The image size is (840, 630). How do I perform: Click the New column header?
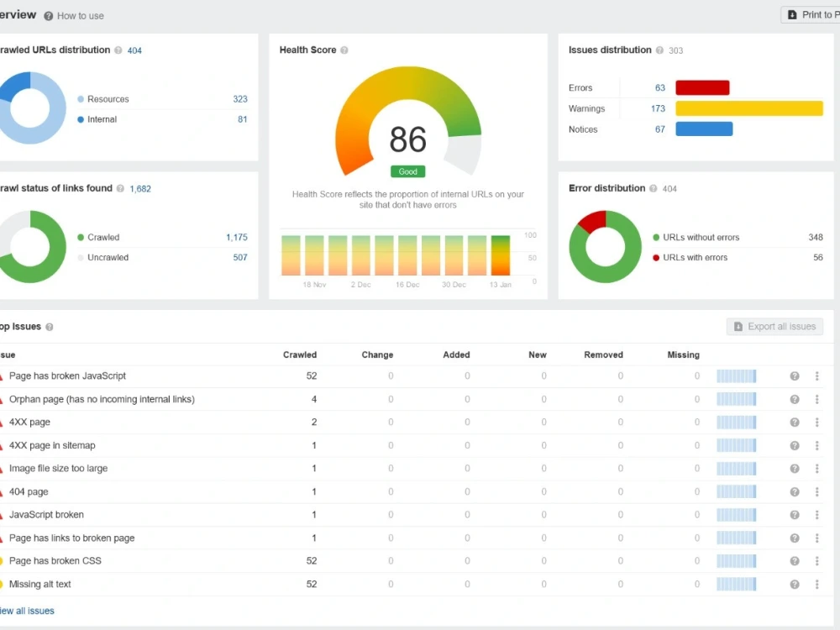click(538, 354)
